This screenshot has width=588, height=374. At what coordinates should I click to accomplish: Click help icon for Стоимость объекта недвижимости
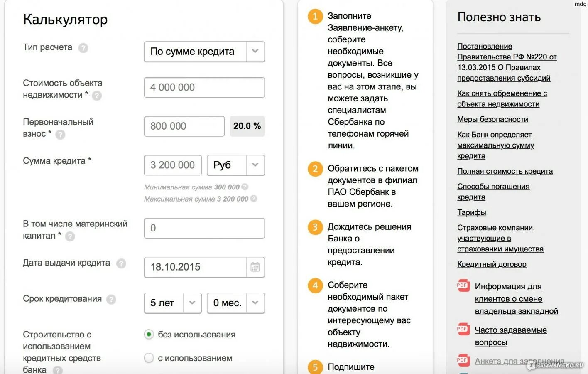pos(97,96)
